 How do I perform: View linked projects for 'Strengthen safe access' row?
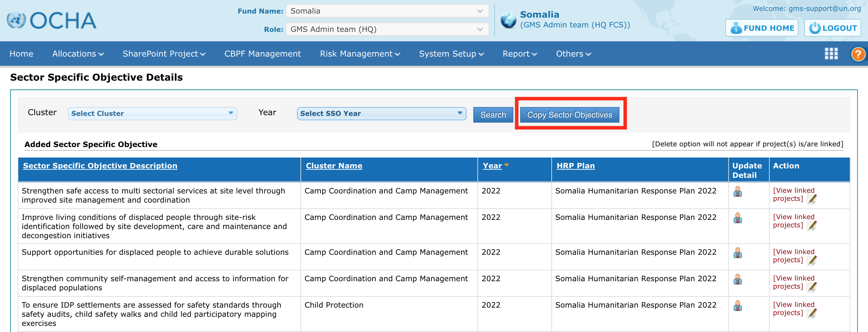tap(793, 194)
